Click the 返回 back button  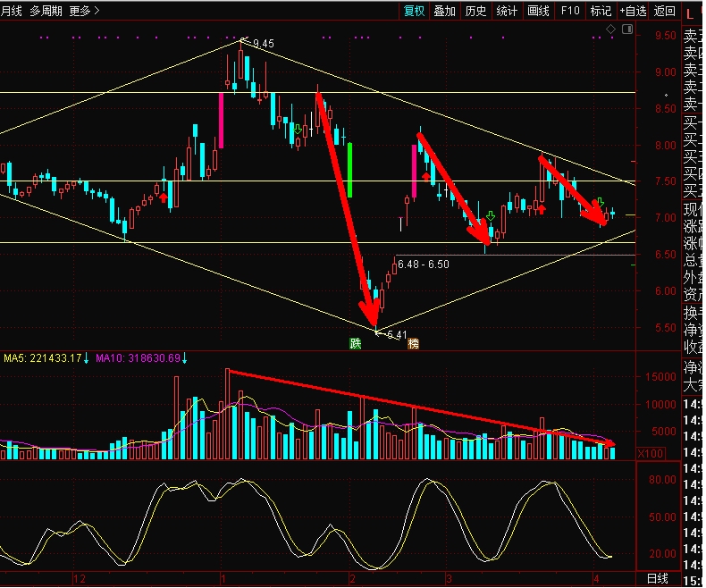(665, 11)
